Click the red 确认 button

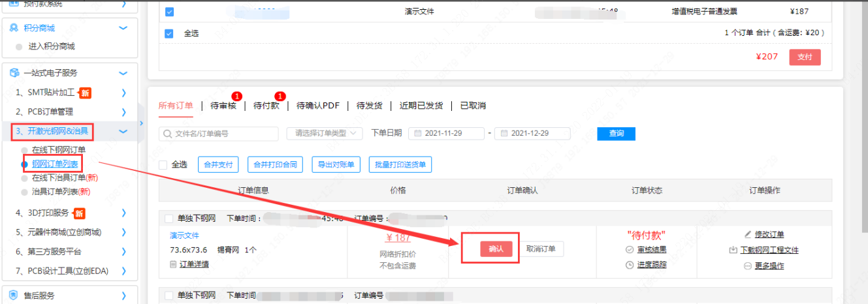(x=496, y=249)
